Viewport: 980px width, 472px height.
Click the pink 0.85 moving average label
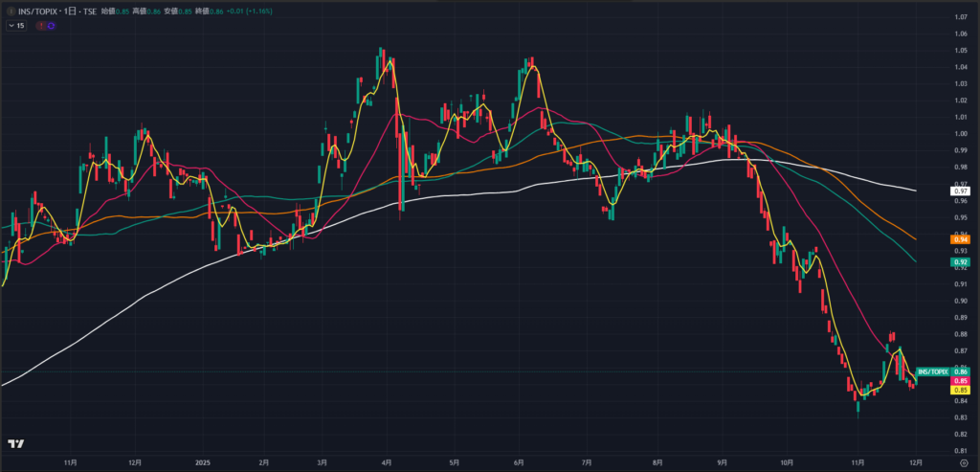[962, 381]
